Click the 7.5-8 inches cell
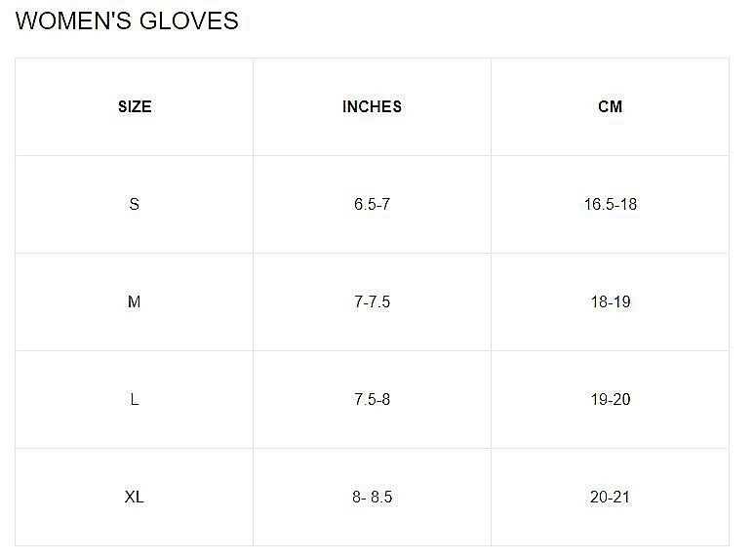753x560 pixels. coord(372,399)
